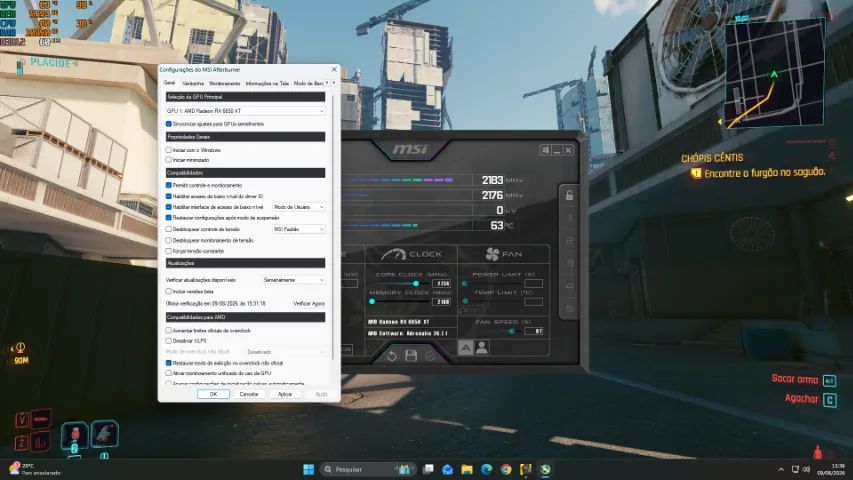Image resolution: width=853 pixels, height=480 pixels.
Task: Click the Core Clock value input box
Action: (442, 284)
